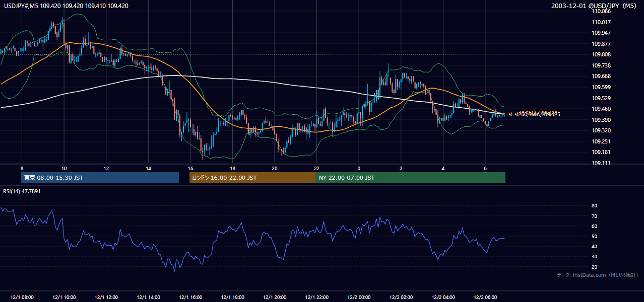Click RSI scale level 40
644x302 pixels.
click(595, 246)
